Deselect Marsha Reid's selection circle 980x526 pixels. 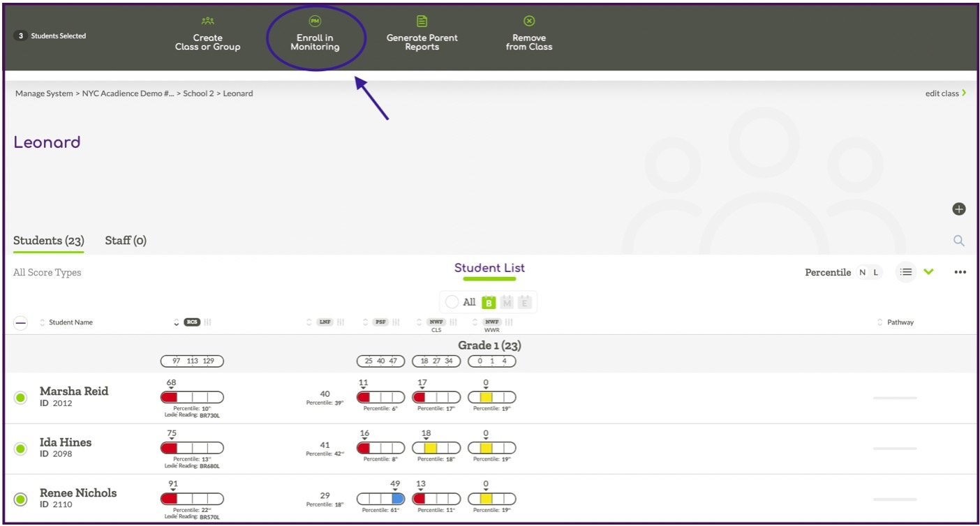[20, 397]
